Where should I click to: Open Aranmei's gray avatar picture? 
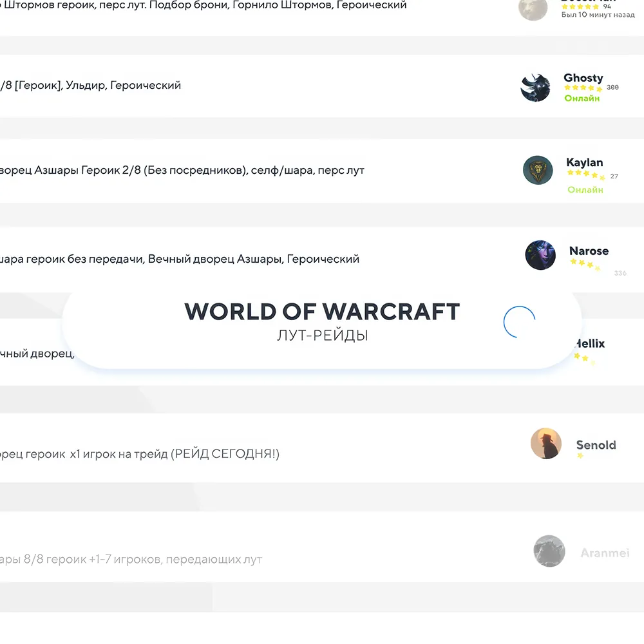click(549, 551)
